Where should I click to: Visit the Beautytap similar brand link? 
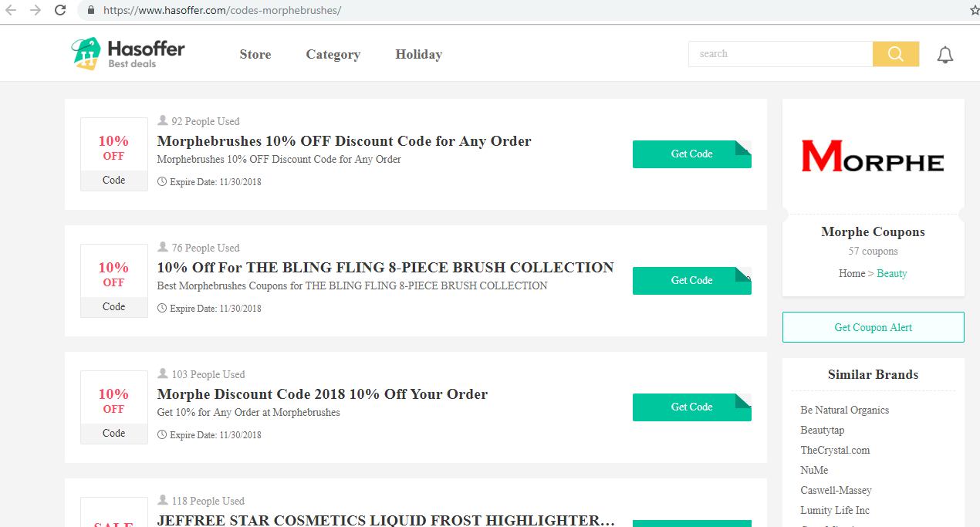(x=822, y=430)
